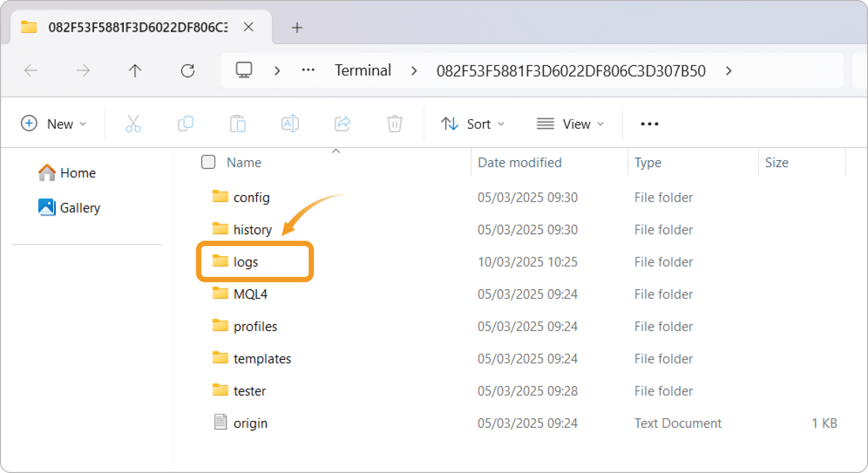Click the Forward navigation arrow
The width and height of the screenshot is (868, 473).
coord(83,70)
